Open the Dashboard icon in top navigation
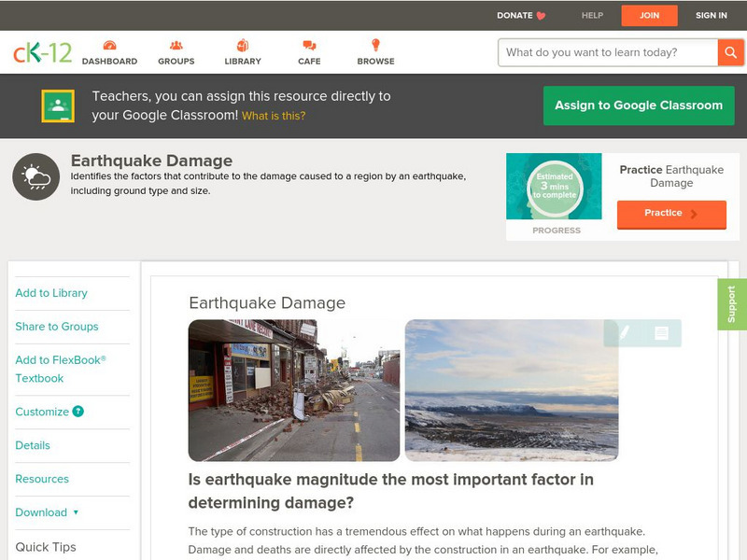747x560 pixels. [x=111, y=44]
